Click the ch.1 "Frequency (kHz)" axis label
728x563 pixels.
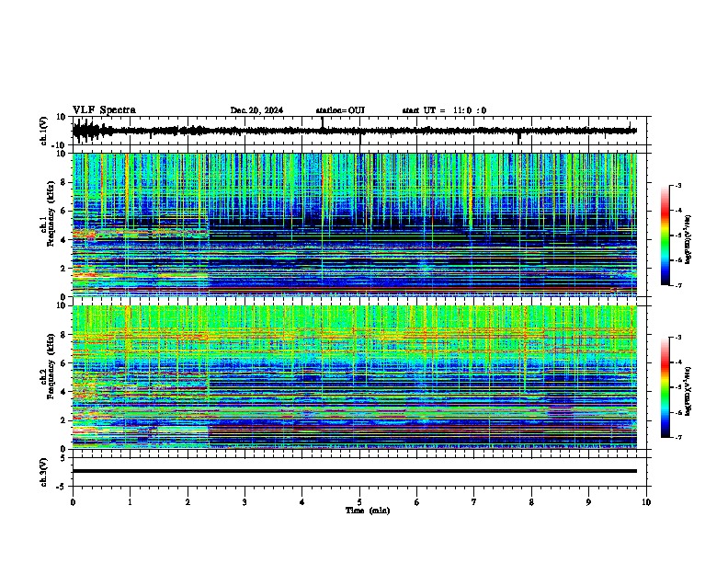51,214
